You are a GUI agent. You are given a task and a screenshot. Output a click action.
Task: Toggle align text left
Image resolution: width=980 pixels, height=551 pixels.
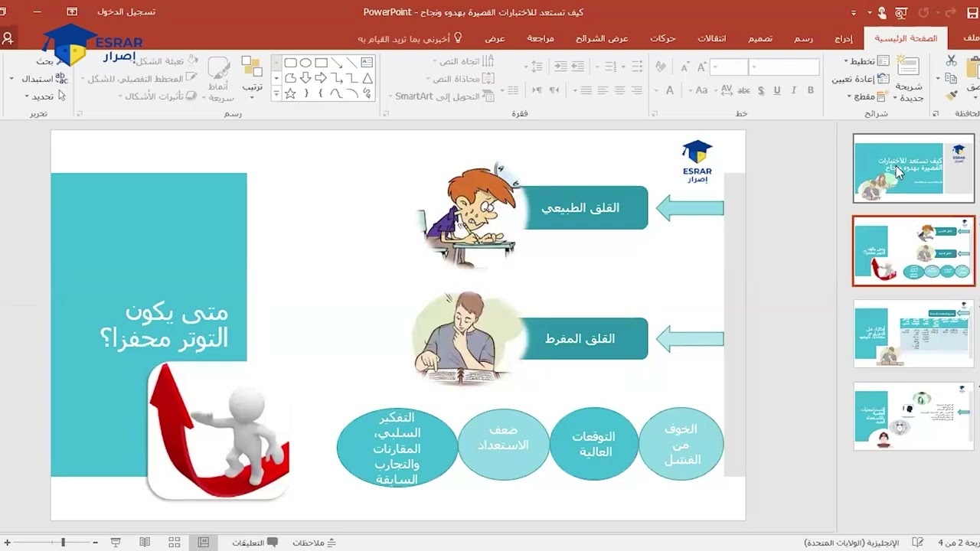tap(603, 90)
